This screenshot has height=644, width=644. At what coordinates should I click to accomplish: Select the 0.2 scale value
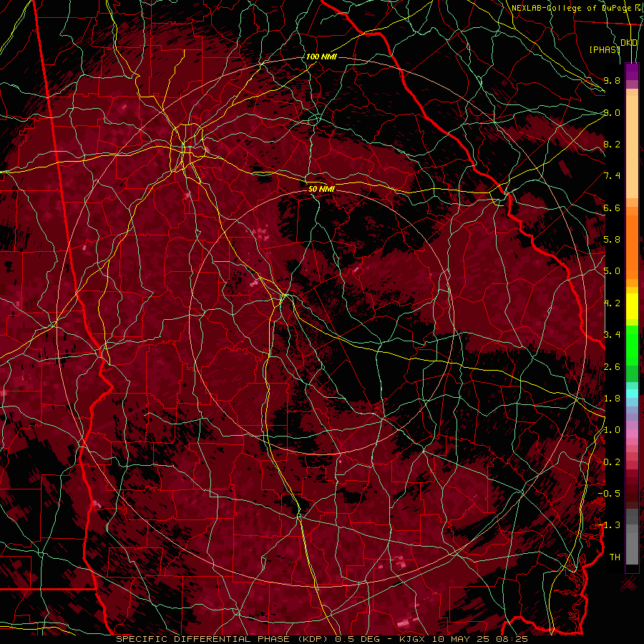coord(612,462)
